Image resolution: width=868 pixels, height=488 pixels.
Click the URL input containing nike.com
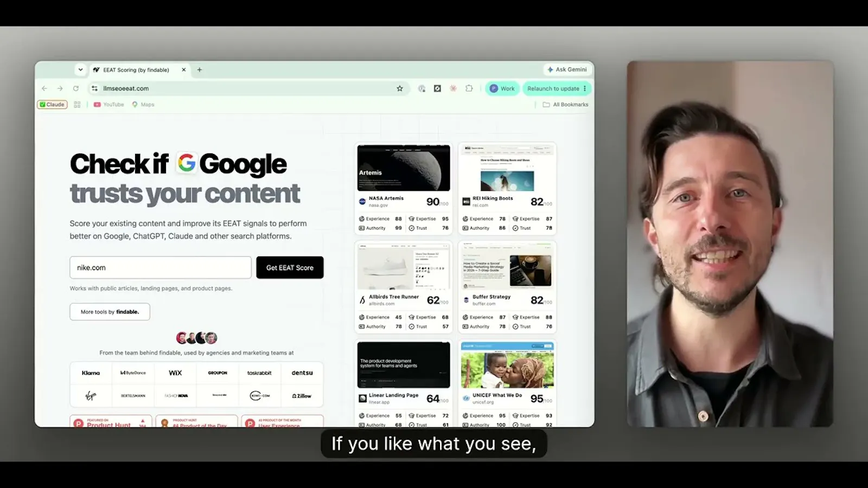tap(161, 267)
